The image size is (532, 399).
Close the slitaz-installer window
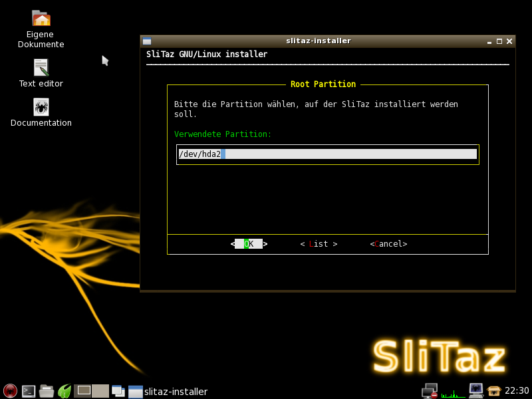pos(509,41)
